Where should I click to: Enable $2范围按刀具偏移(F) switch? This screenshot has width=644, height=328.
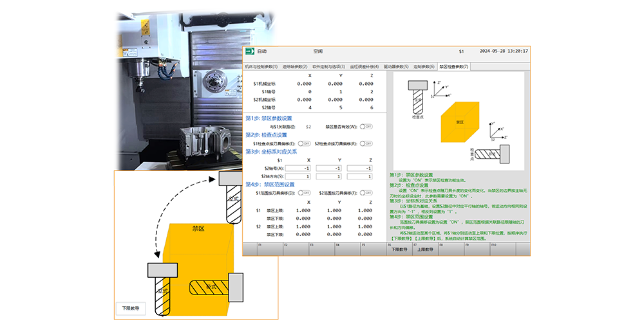(x=366, y=193)
